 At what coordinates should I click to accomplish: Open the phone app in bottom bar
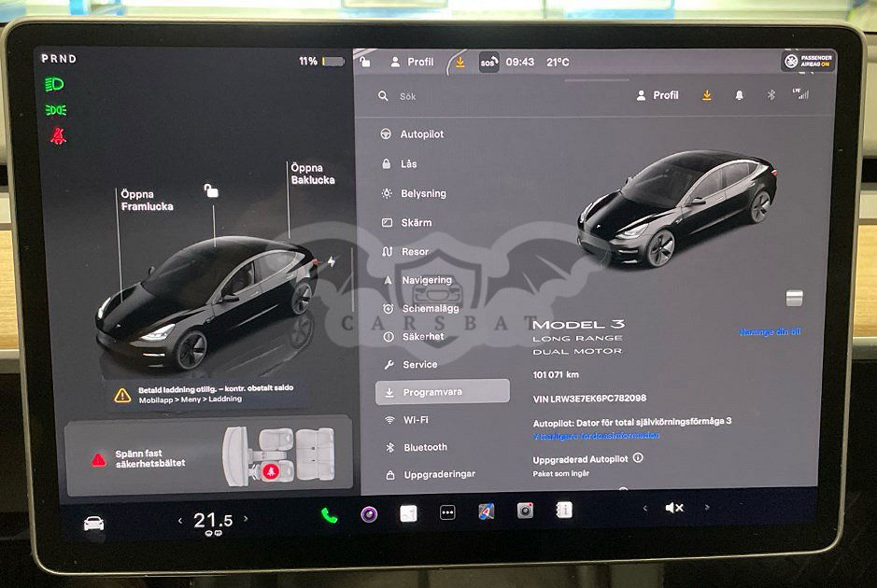point(329,514)
